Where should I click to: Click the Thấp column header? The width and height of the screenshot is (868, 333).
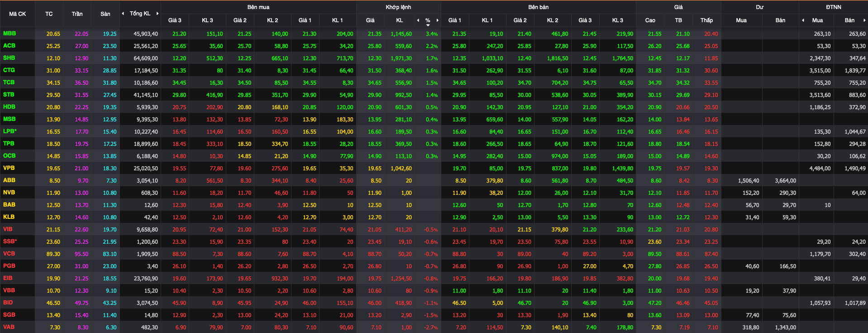706,20
